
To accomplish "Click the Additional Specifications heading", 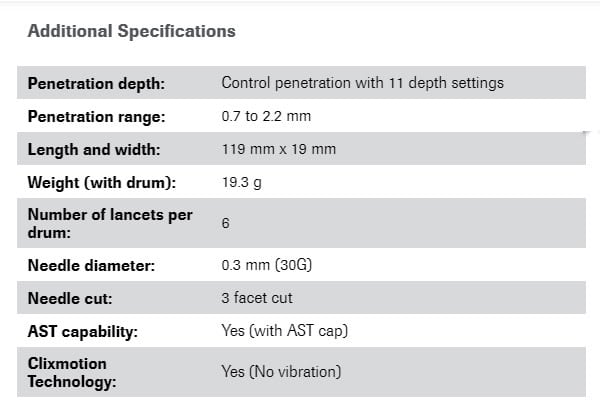I will (132, 31).
